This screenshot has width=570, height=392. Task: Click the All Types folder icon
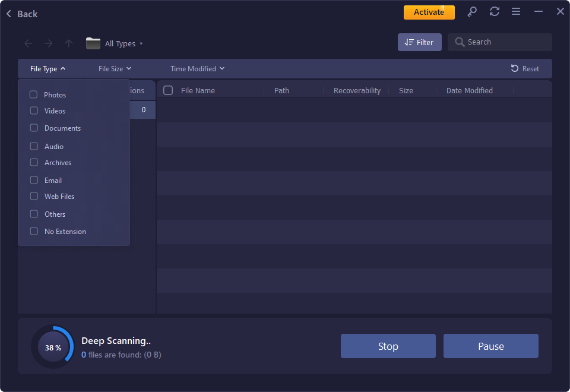[93, 43]
